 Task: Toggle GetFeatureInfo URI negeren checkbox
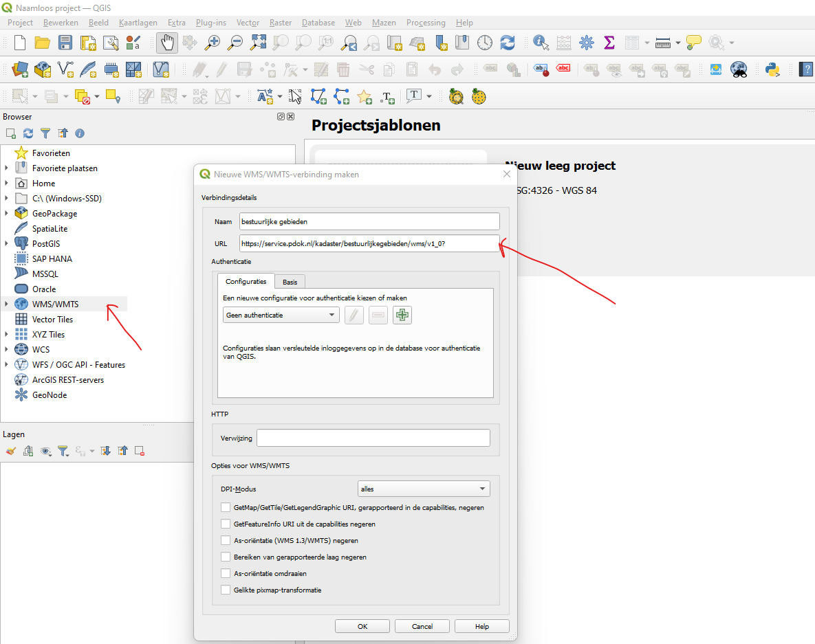(x=226, y=524)
